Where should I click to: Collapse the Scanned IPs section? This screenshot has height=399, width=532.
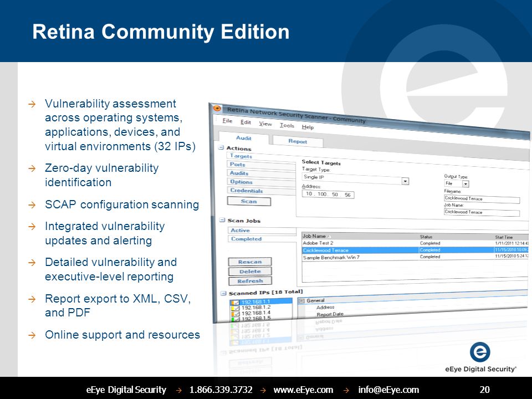[223, 294]
